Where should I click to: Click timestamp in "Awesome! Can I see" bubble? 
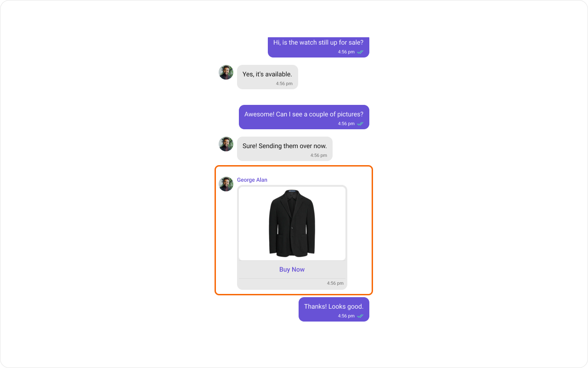tap(346, 124)
